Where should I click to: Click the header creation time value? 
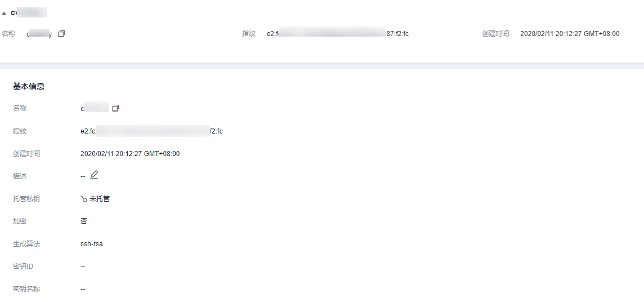[570, 34]
